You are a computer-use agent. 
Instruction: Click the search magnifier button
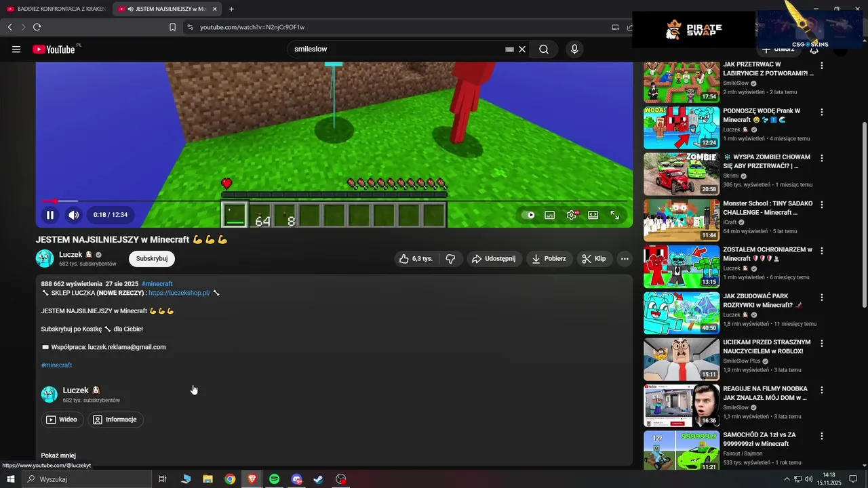click(544, 49)
